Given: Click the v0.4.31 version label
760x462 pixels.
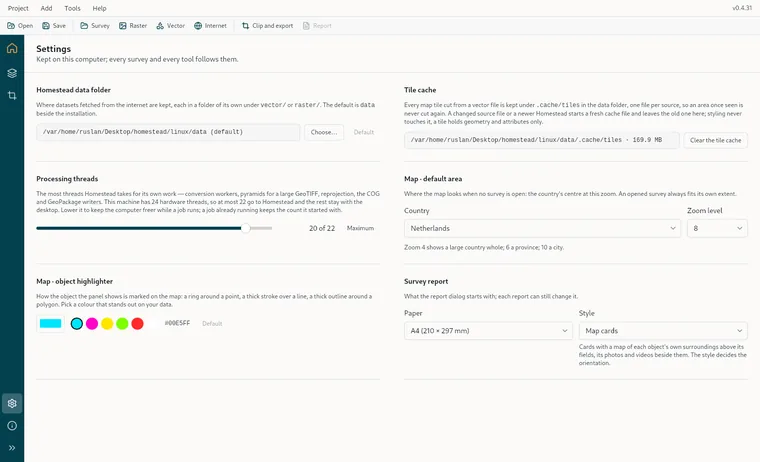Looking at the screenshot, I should [742, 8].
